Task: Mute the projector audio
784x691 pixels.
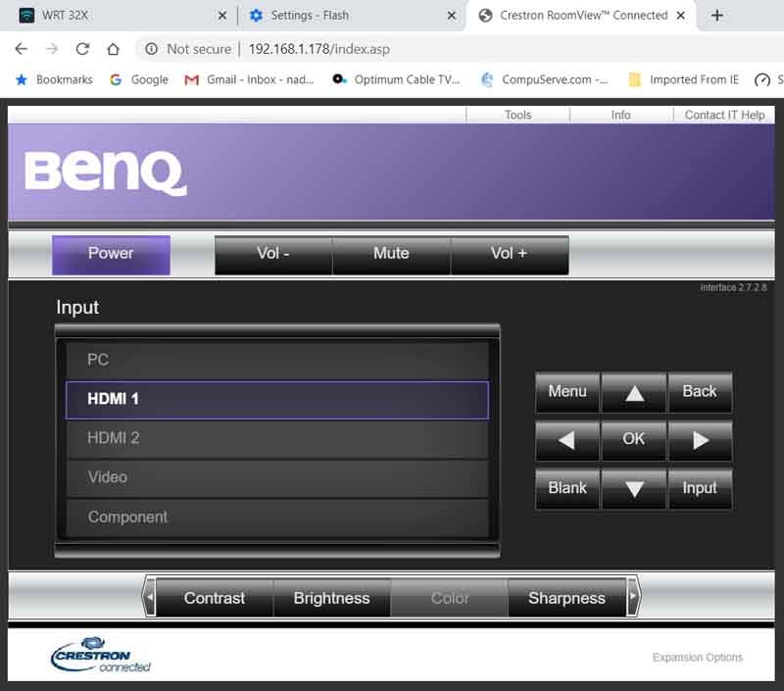Action: coord(391,255)
